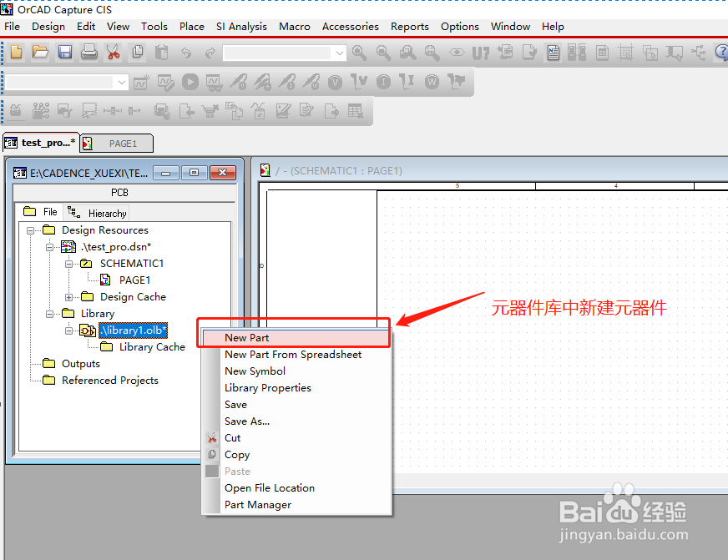Click the Help question mark icon
The width and height of the screenshot is (728, 560).
pos(722,53)
